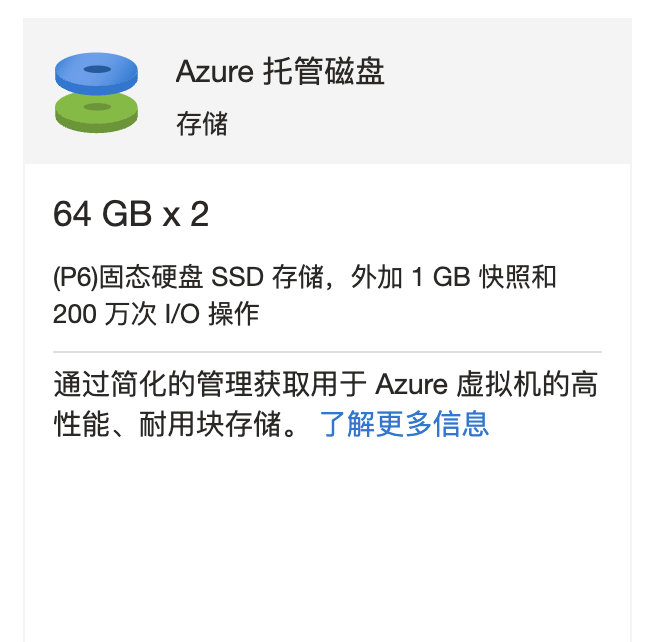This screenshot has height=642, width=648.
Task: Click the Azure 托管磁盘 title
Action: pos(280,72)
